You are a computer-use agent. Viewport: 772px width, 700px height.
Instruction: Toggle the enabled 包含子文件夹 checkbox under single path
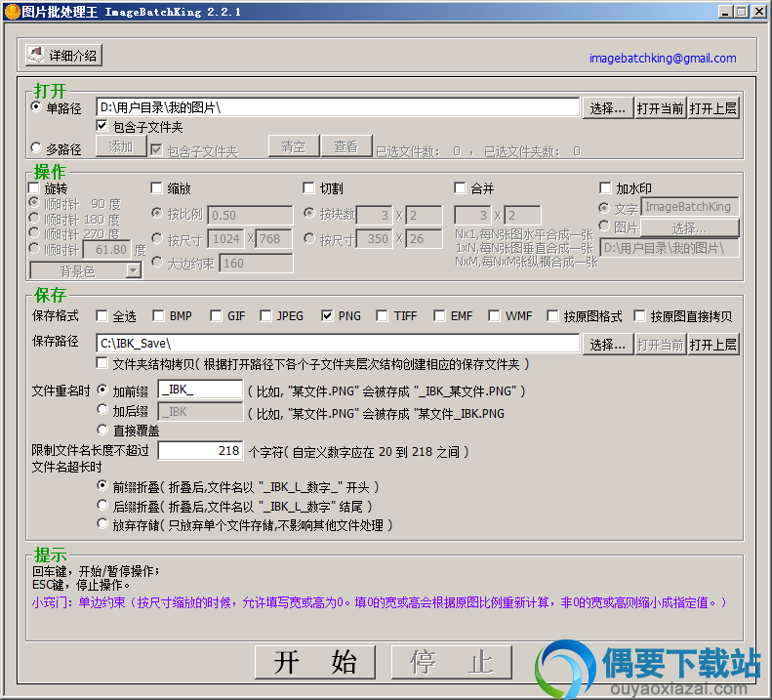coord(102,126)
